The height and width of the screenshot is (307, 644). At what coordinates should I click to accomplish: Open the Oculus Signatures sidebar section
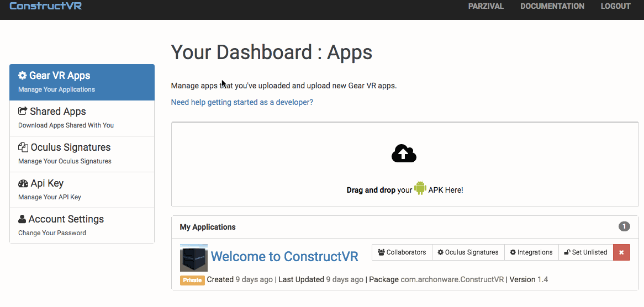[x=82, y=154]
